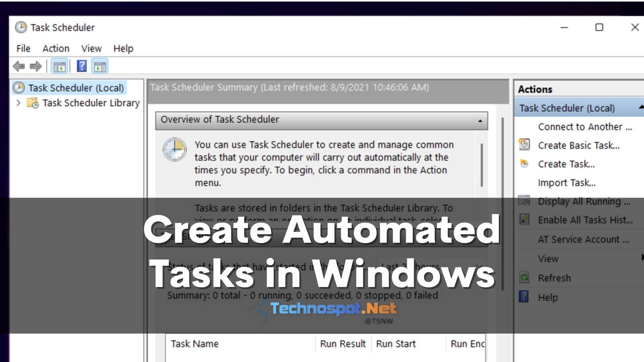644x362 pixels.
Task: Click Enable All Tasks History action
Action: pos(585,220)
